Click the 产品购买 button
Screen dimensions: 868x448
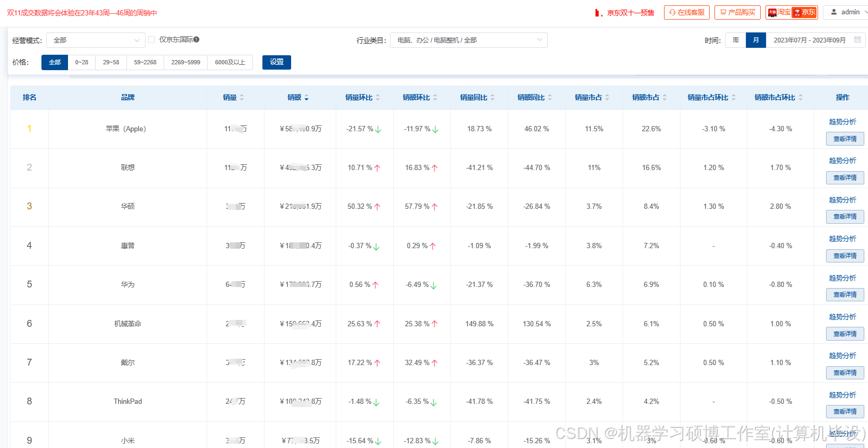click(737, 12)
